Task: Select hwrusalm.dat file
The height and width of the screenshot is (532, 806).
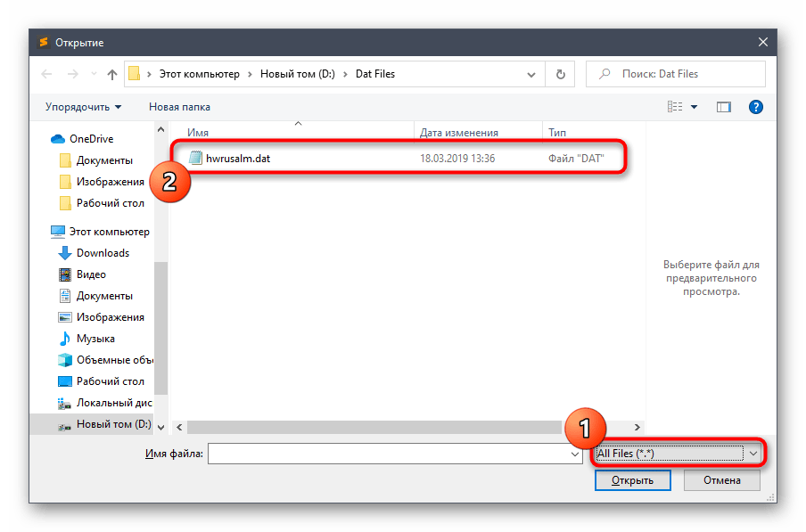Action: point(236,159)
